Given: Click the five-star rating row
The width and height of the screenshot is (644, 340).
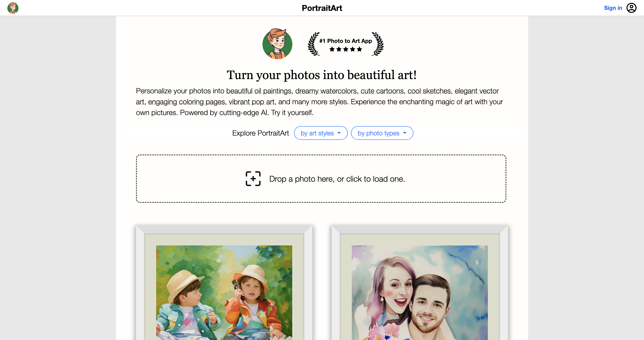Looking at the screenshot, I should click(346, 49).
